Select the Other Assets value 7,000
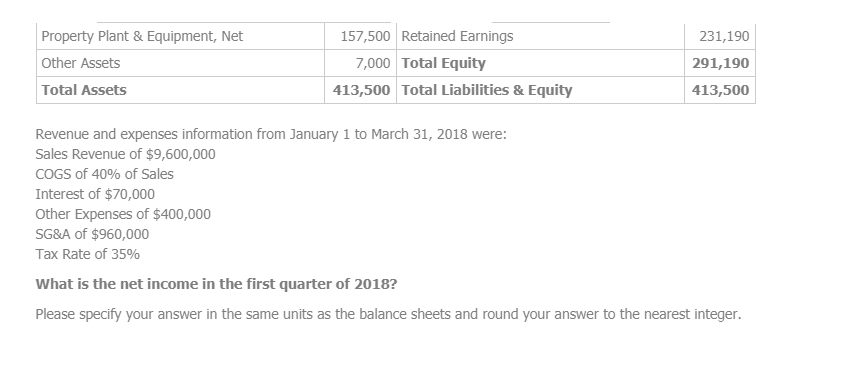The height and width of the screenshot is (375, 849). [373, 63]
